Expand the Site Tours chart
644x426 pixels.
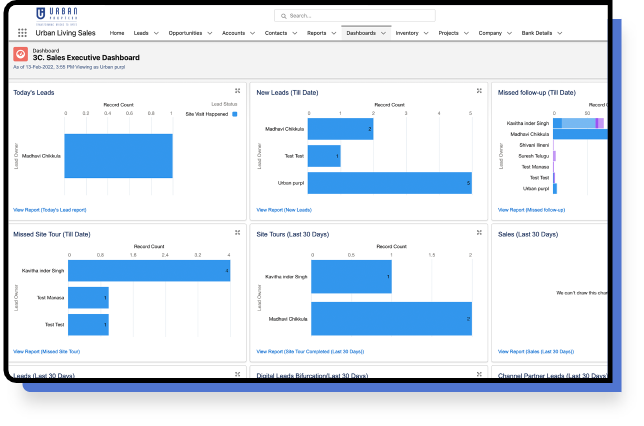[481, 233]
